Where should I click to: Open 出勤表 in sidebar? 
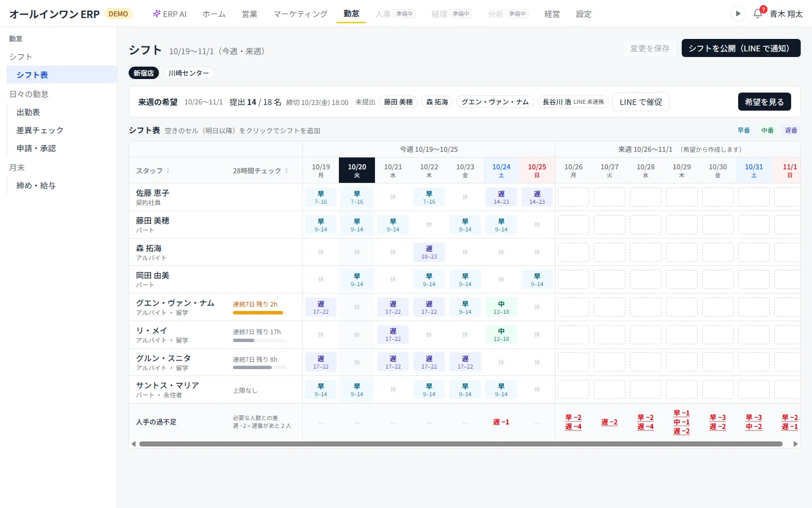pyautogui.click(x=61, y=112)
